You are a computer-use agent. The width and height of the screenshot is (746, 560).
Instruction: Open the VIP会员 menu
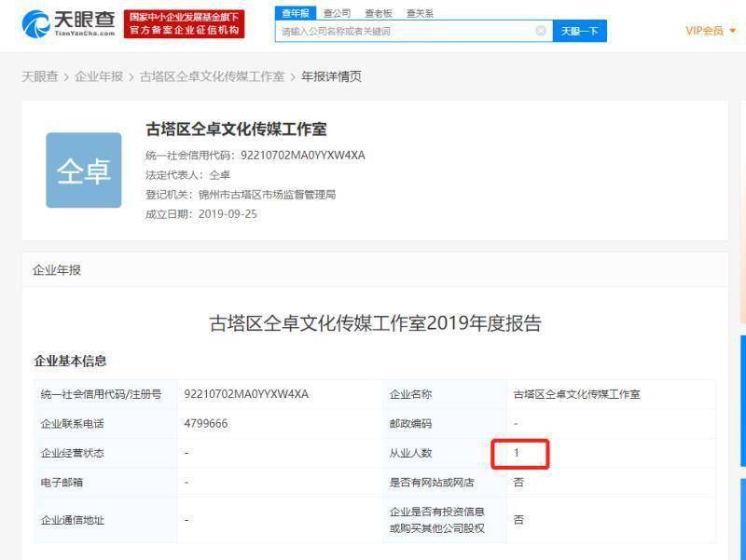click(704, 31)
